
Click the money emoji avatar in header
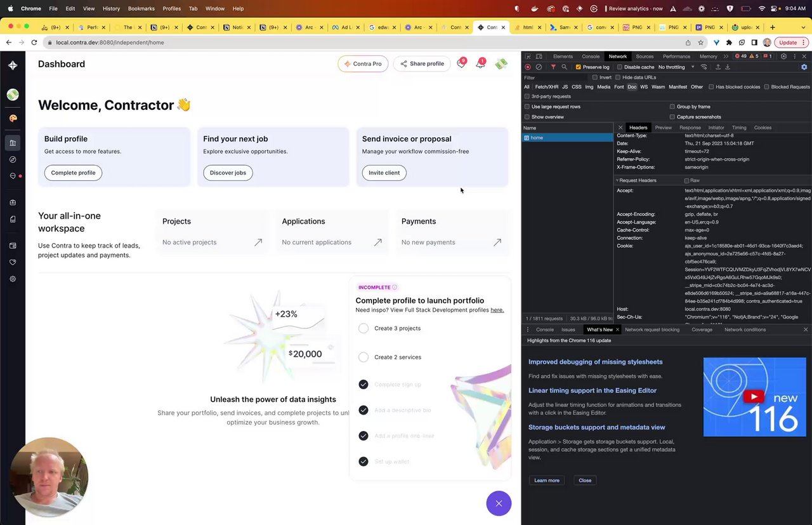501,63
